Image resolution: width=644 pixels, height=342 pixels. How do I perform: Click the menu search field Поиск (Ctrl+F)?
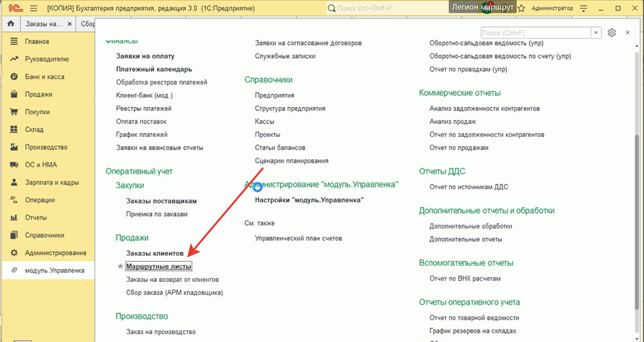pyautogui.click(x=536, y=33)
